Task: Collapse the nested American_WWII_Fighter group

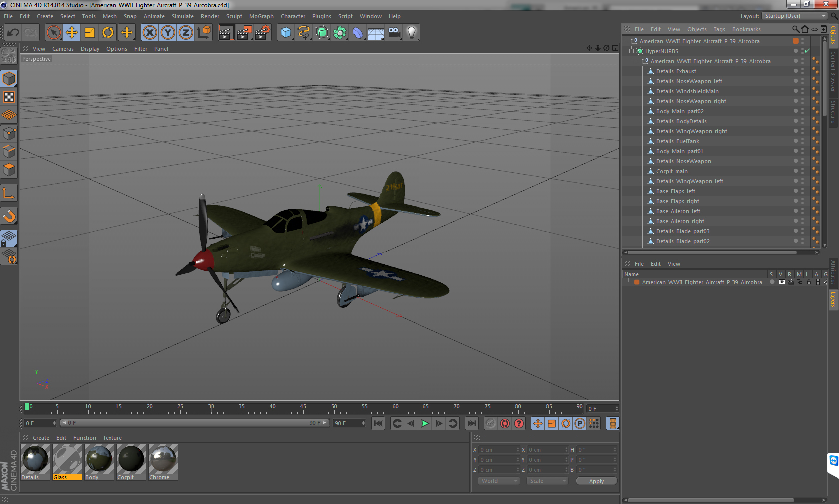Action: 637,61
